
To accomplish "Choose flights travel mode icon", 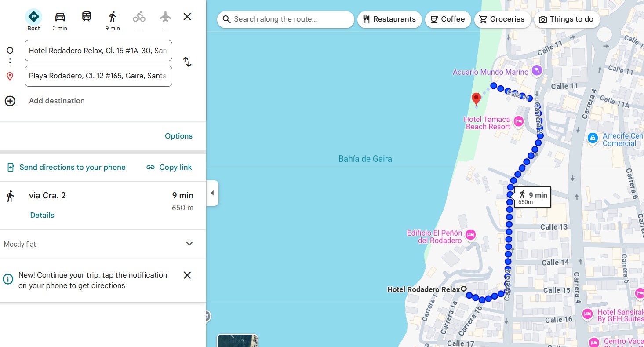I will [x=165, y=17].
